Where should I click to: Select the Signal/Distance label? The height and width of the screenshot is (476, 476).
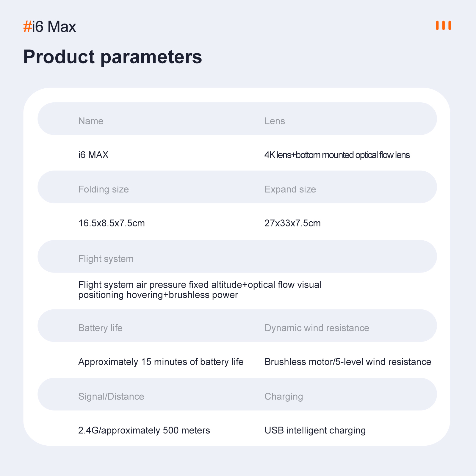[x=111, y=397]
